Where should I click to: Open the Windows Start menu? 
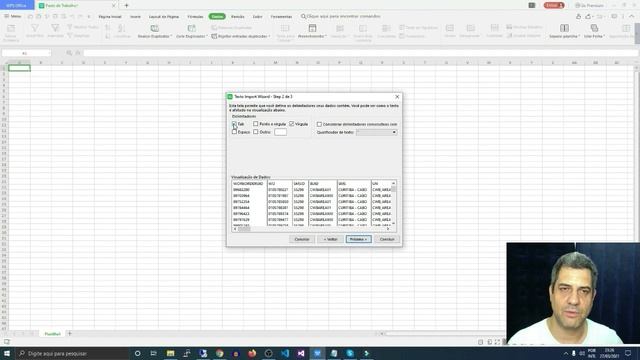[x=7, y=353]
